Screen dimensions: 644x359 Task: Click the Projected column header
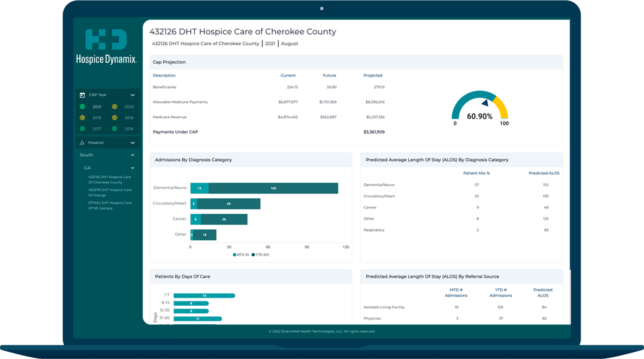pos(373,75)
